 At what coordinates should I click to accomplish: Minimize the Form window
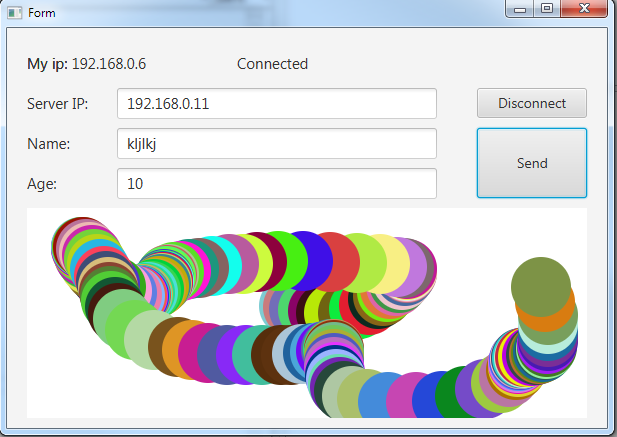coord(520,9)
